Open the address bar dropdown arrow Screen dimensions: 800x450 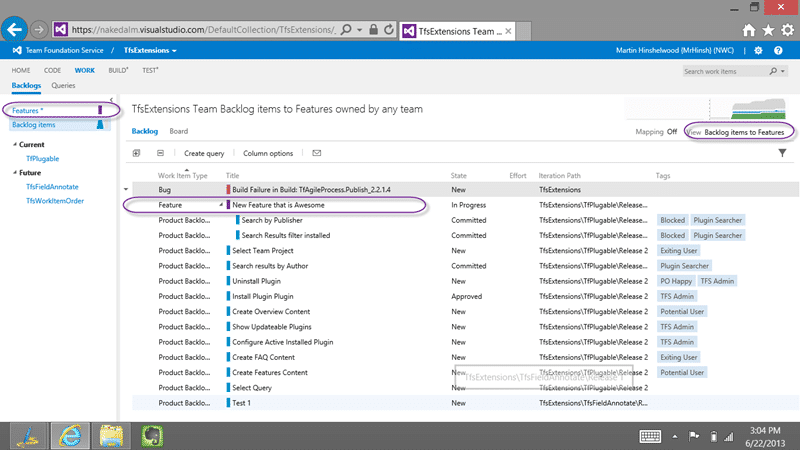[x=359, y=30]
